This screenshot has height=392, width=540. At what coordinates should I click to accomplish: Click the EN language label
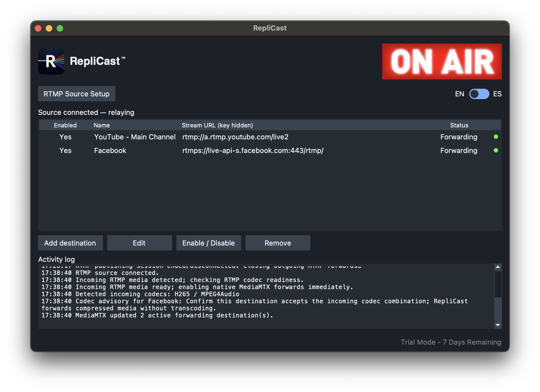pos(459,94)
